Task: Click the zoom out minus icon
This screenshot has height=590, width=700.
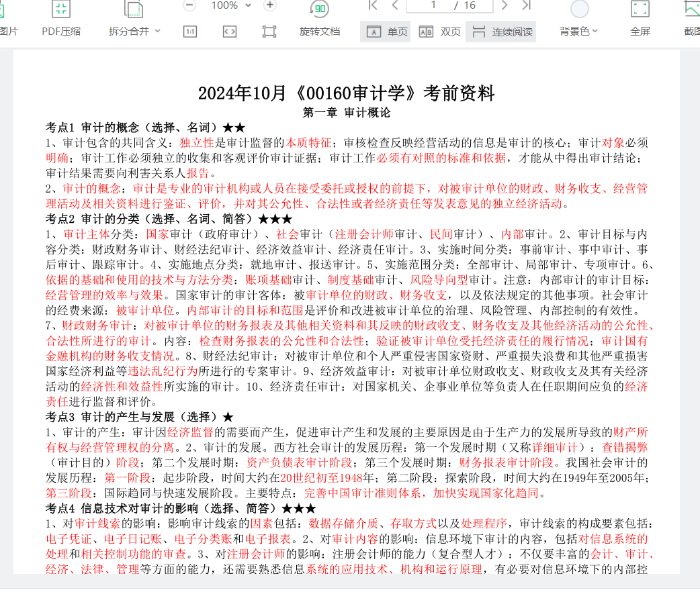Action: (x=189, y=5)
